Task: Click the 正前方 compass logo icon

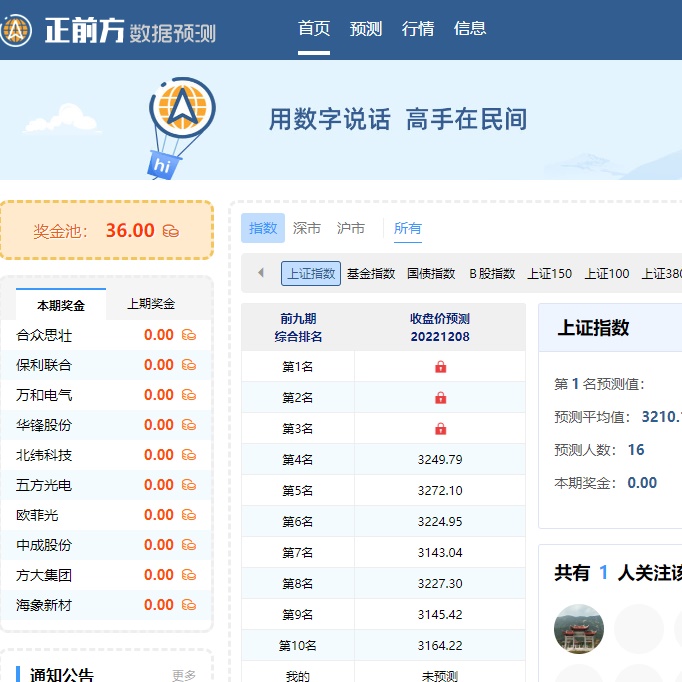Action: (x=17, y=30)
